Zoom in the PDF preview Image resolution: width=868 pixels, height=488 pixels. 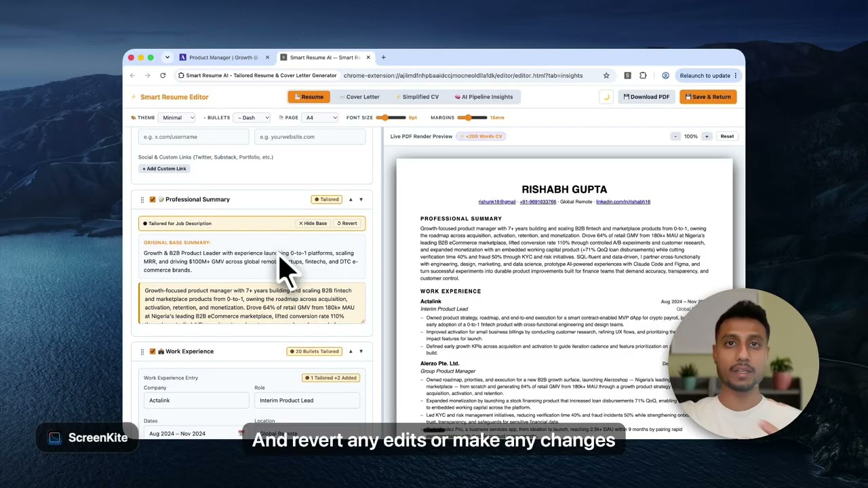pyautogui.click(x=707, y=136)
